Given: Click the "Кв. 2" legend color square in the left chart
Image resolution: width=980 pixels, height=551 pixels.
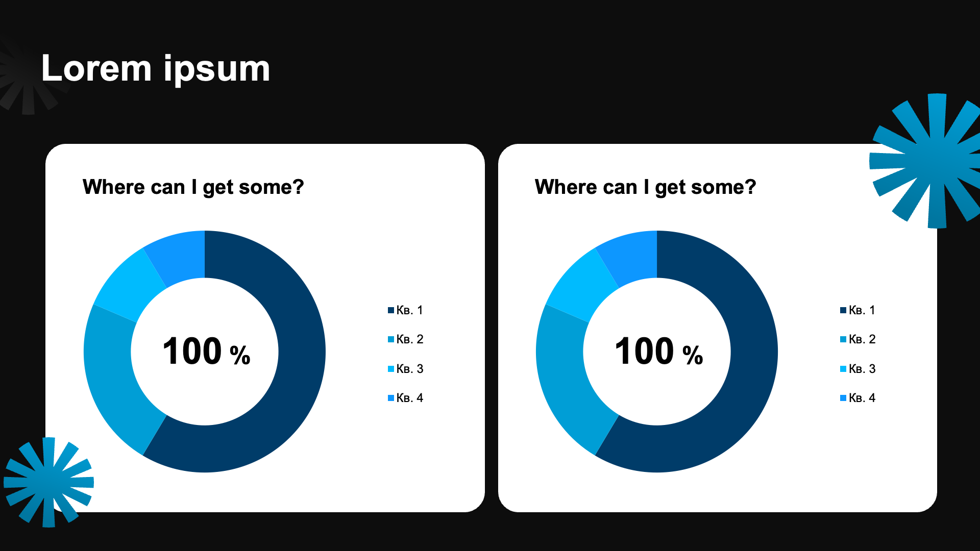Looking at the screenshot, I should (x=391, y=339).
